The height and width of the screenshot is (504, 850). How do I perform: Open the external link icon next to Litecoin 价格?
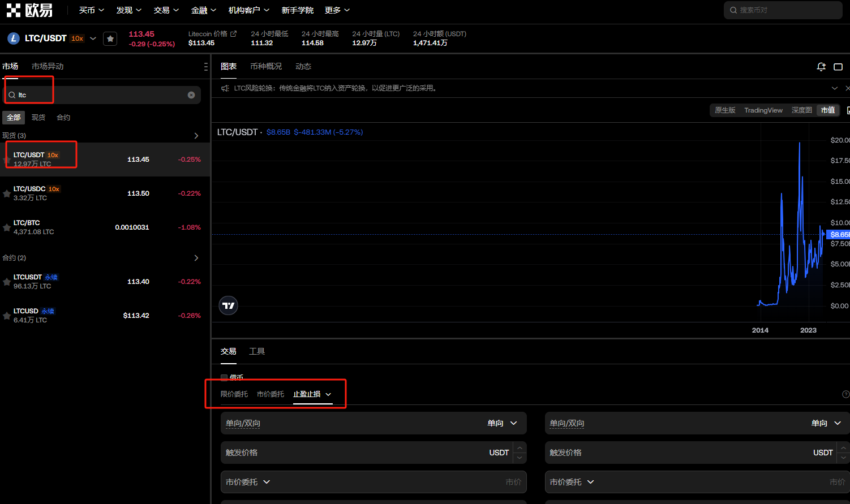click(233, 34)
